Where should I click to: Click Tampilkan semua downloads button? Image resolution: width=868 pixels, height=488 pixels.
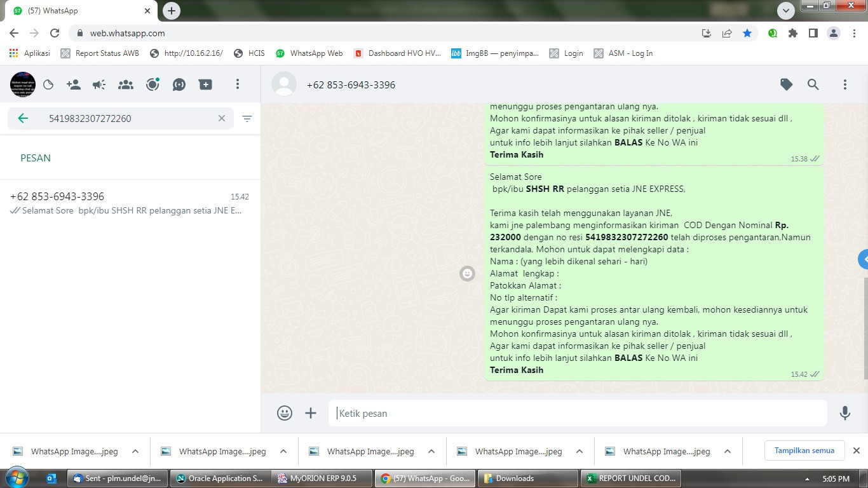tap(804, 451)
